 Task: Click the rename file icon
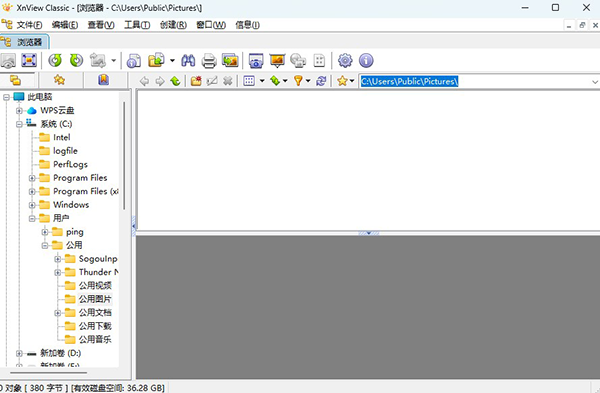(212, 81)
